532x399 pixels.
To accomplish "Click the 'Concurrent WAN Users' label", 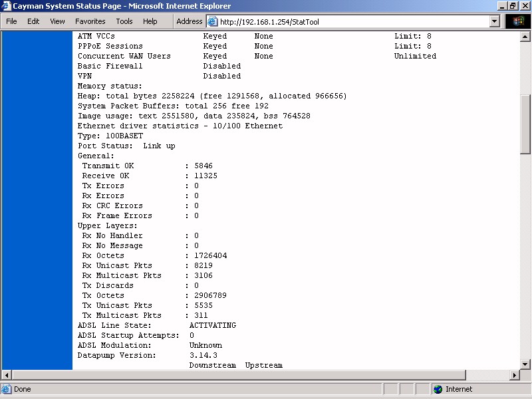I will (x=124, y=56).
